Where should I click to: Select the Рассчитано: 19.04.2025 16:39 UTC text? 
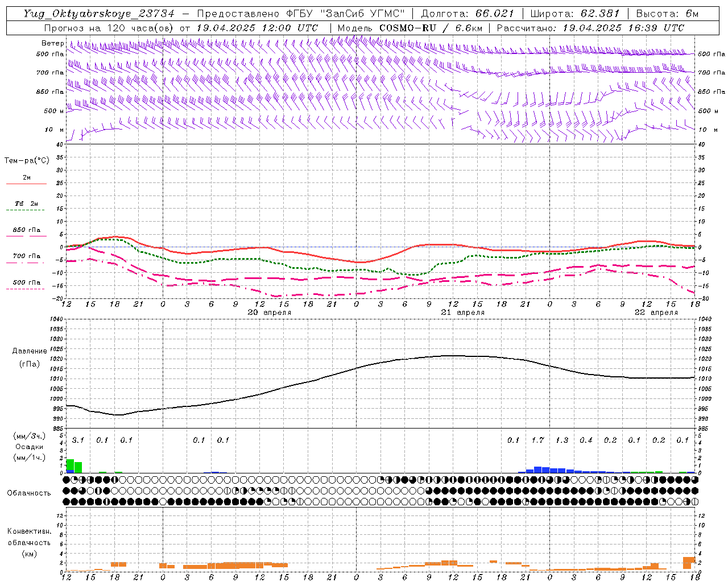coord(591,28)
